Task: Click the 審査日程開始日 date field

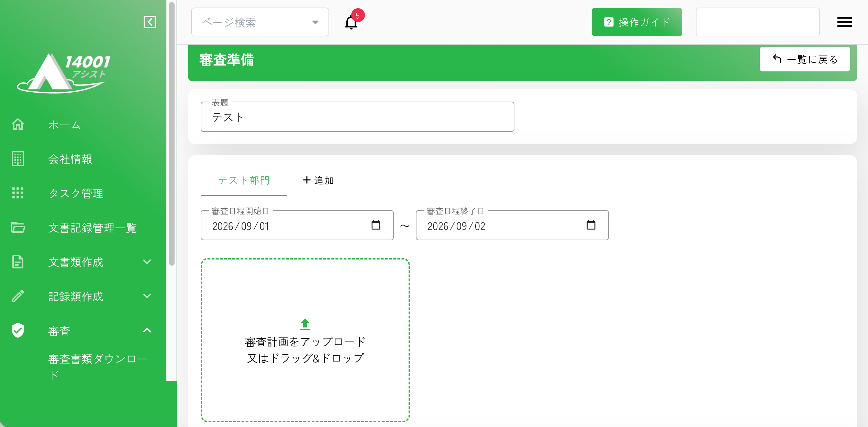Action: [297, 225]
